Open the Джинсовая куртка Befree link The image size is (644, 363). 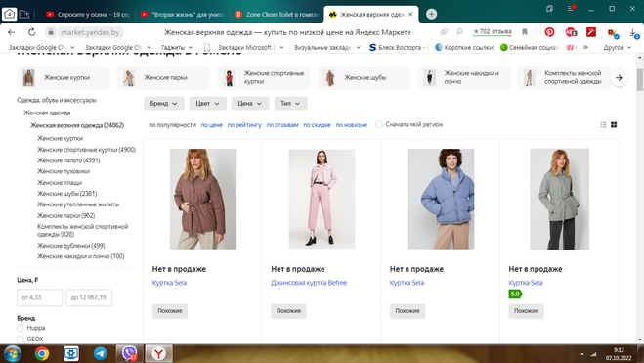click(309, 283)
